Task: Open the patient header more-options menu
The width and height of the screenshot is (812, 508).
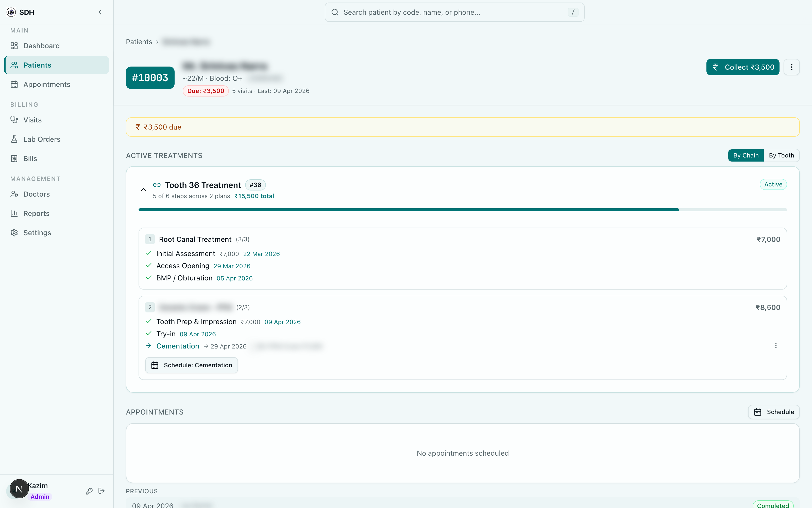Action: (x=791, y=67)
